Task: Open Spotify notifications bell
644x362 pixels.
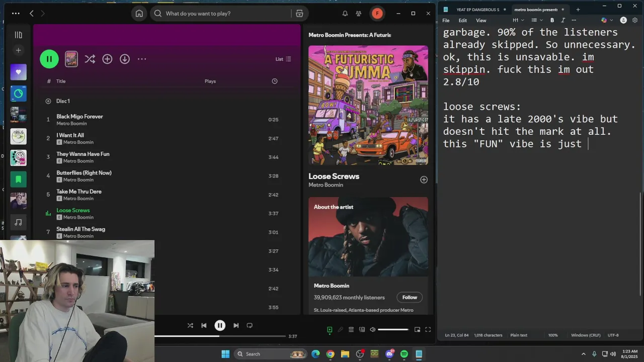Action: click(x=345, y=14)
